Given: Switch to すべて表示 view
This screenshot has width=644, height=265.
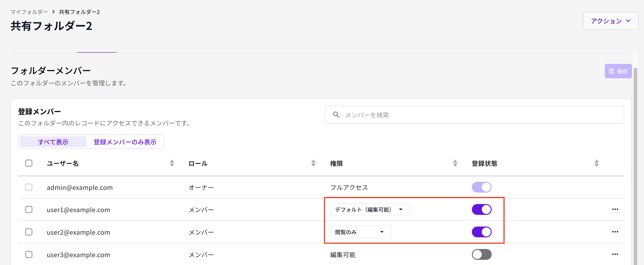Looking at the screenshot, I should pos(53,142).
